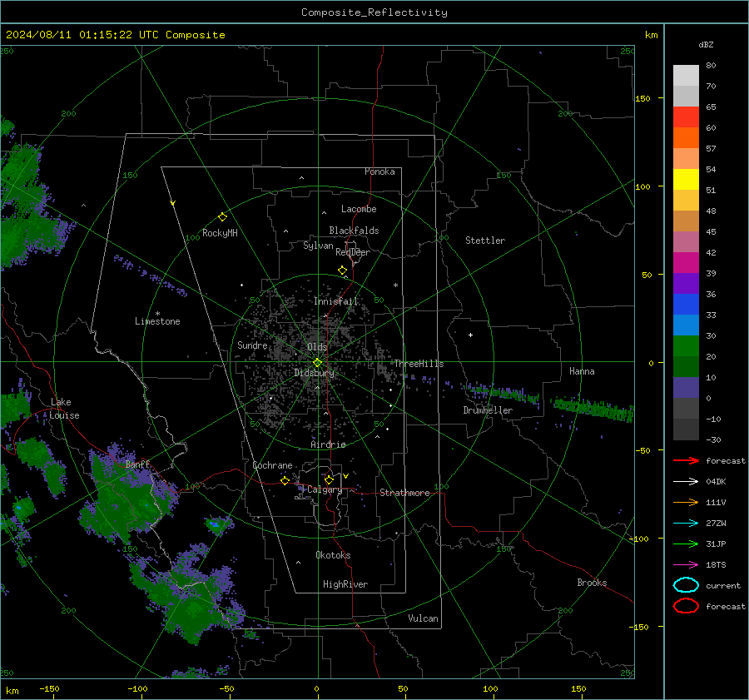Click the ThreeHills label
749x700 pixels.
[x=419, y=364]
